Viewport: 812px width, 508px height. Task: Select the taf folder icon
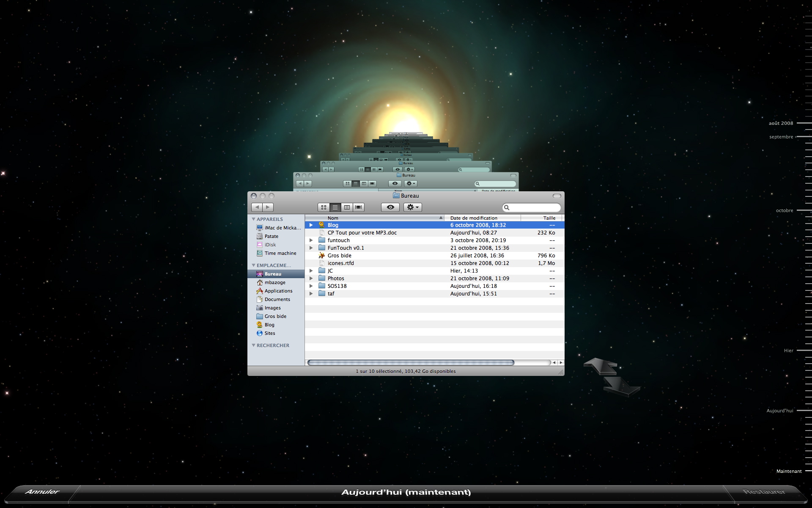(322, 294)
